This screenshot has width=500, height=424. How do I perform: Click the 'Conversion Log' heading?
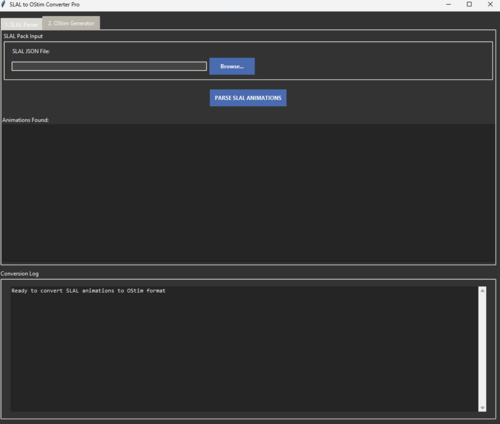[20, 274]
